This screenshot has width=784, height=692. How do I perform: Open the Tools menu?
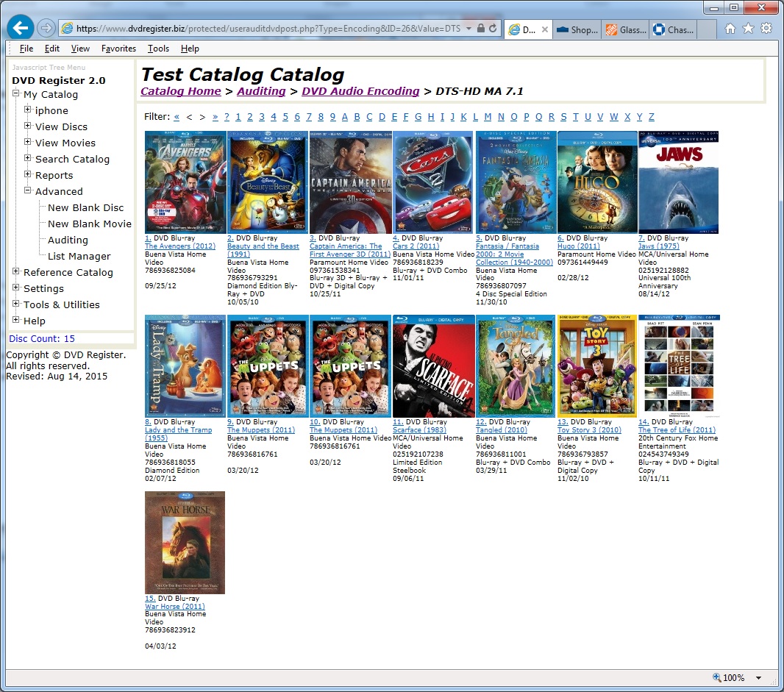(x=159, y=49)
